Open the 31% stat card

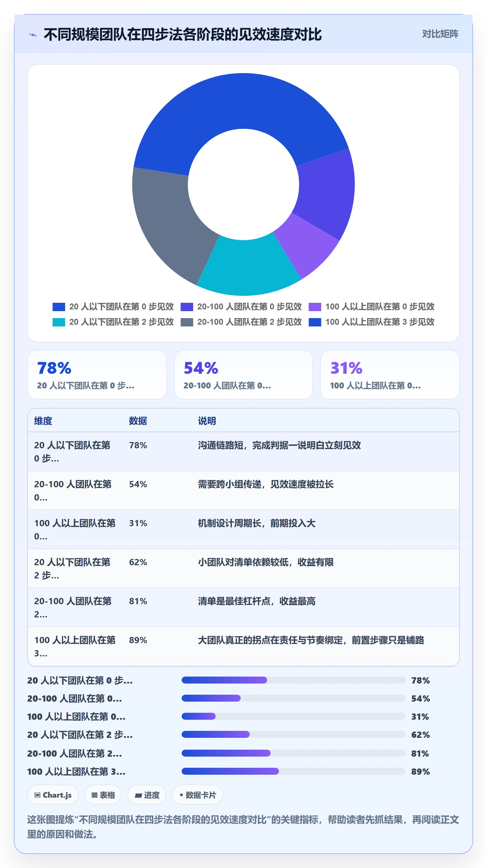390,374
